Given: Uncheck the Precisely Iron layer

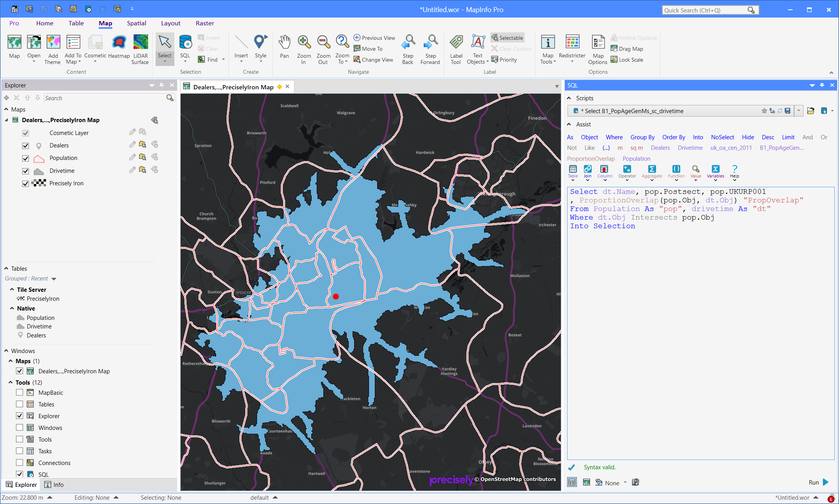Looking at the screenshot, I should (x=26, y=183).
